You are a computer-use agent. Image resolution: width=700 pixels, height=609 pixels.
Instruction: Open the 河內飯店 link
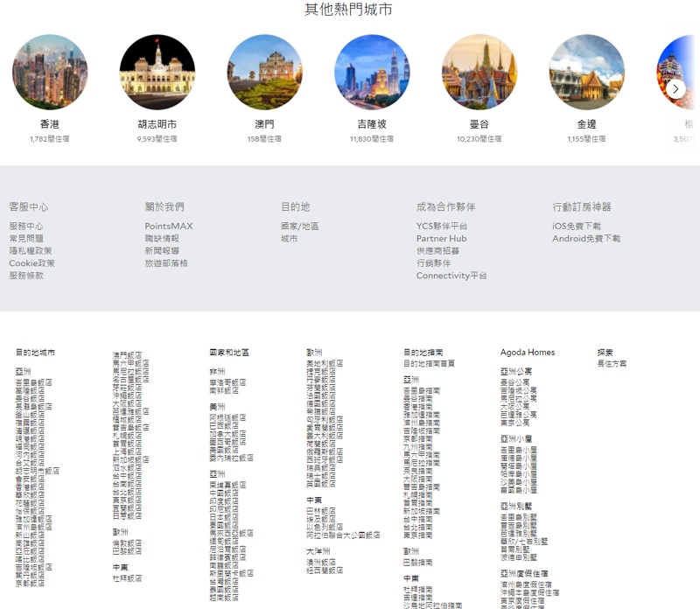click(x=30, y=454)
